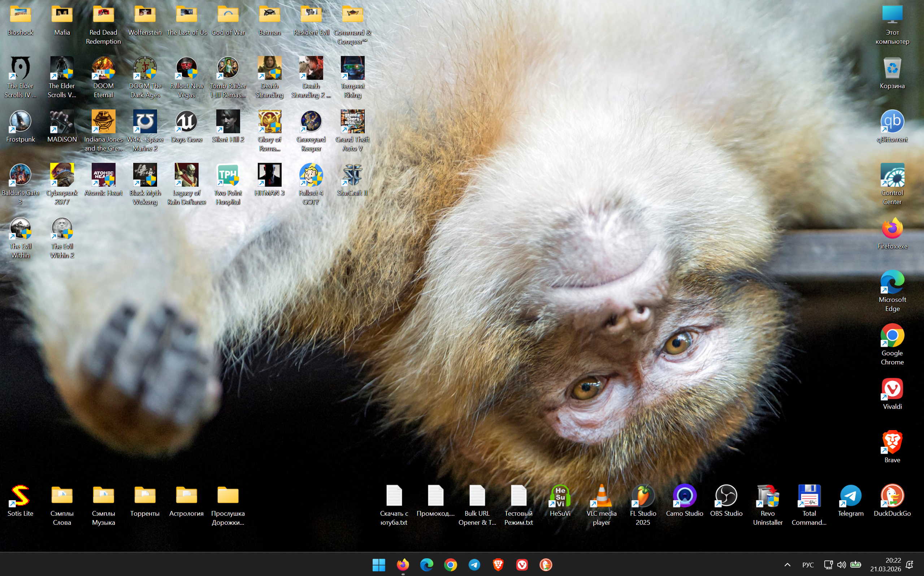The height and width of the screenshot is (576, 924).
Task: Select the Cyberpunk 2077 game icon
Action: coord(62,175)
